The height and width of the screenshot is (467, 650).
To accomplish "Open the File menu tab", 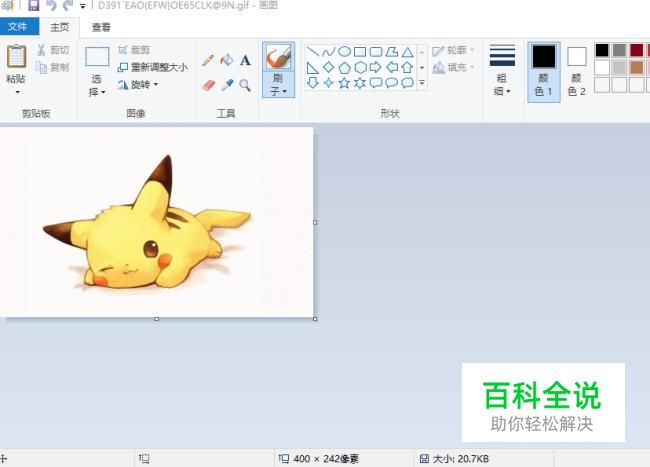I will click(19, 27).
